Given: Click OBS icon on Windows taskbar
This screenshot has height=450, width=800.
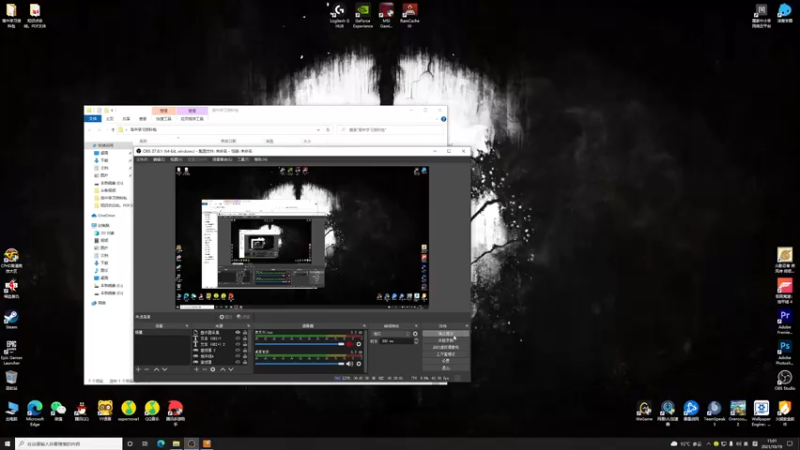Looking at the screenshot, I should point(191,443).
